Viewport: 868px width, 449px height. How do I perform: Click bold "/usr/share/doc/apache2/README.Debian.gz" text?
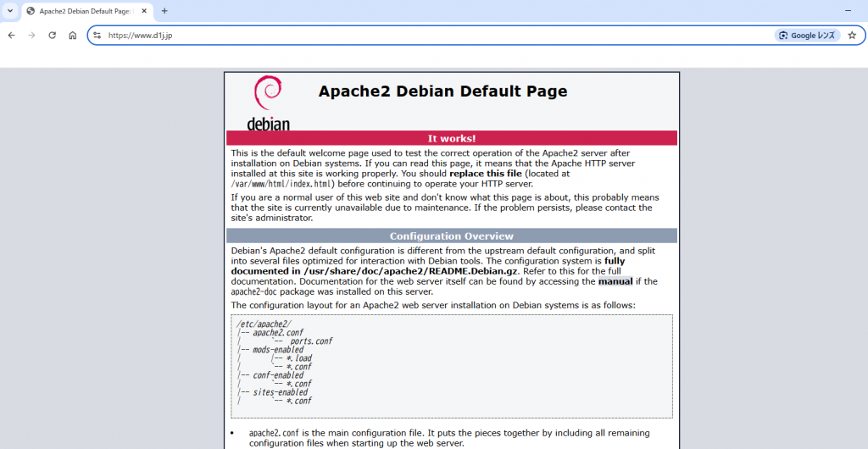coord(410,271)
